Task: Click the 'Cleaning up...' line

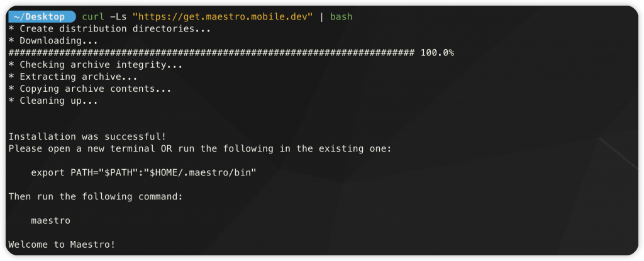Action: click(53, 100)
